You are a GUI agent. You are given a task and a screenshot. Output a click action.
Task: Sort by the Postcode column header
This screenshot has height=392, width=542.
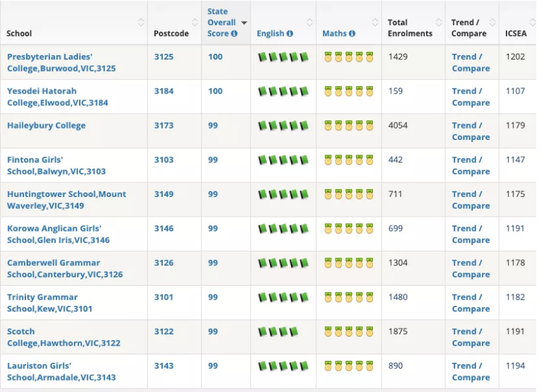[x=171, y=34]
